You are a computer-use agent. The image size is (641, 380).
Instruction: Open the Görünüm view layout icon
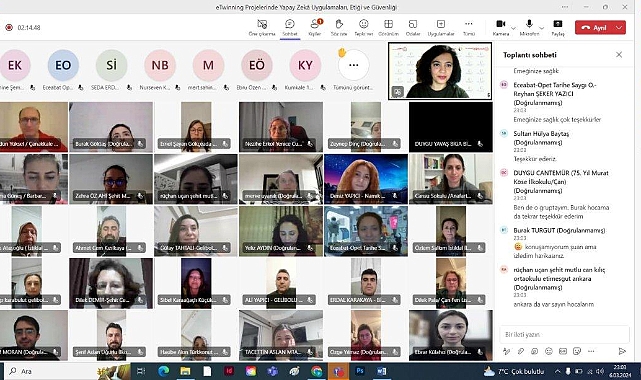(x=388, y=27)
